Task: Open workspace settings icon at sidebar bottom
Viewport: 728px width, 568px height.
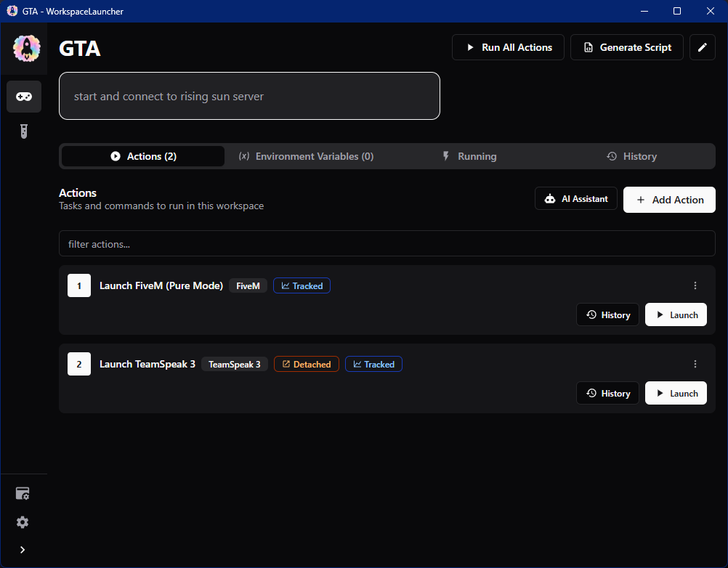Action: [x=23, y=493]
